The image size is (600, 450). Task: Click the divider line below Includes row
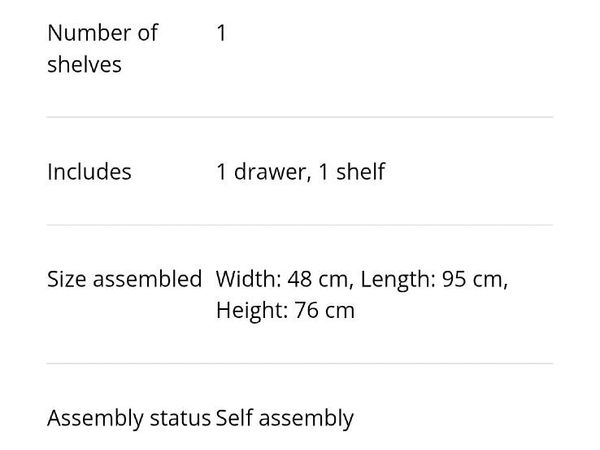[x=300, y=225]
